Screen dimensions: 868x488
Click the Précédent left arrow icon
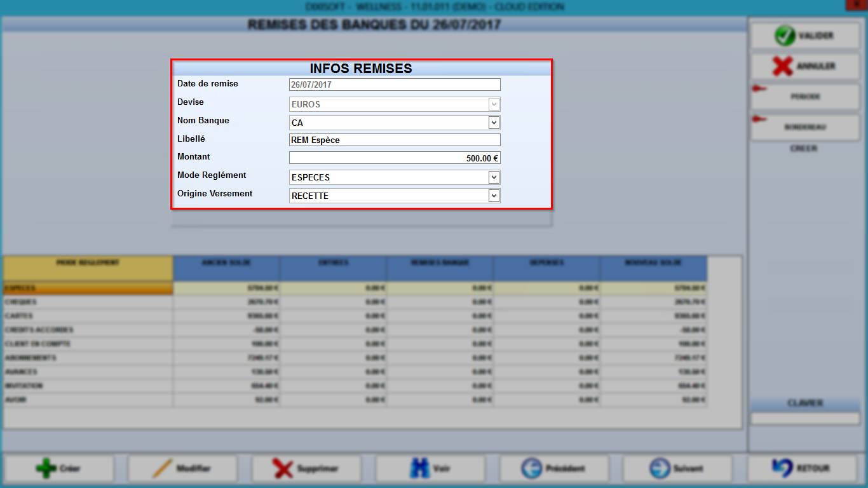pyautogui.click(x=531, y=469)
